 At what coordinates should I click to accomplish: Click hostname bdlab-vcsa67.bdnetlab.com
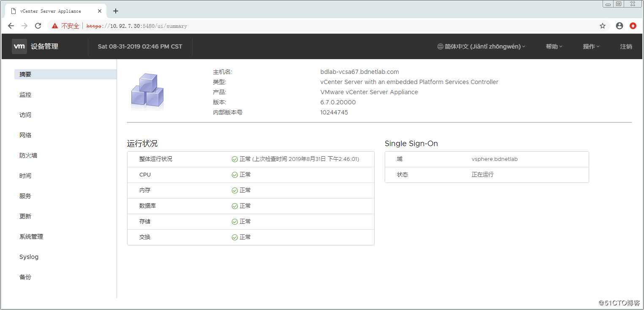(x=360, y=72)
